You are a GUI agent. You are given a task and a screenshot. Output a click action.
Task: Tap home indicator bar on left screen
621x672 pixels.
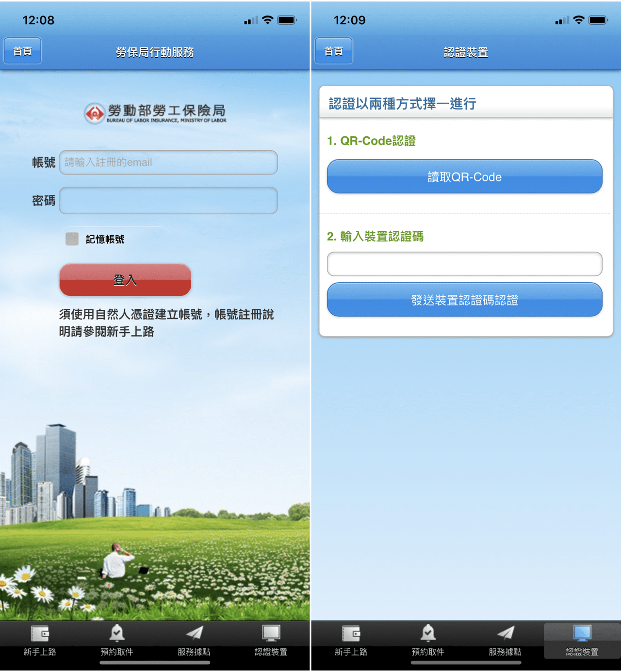pos(155,662)
